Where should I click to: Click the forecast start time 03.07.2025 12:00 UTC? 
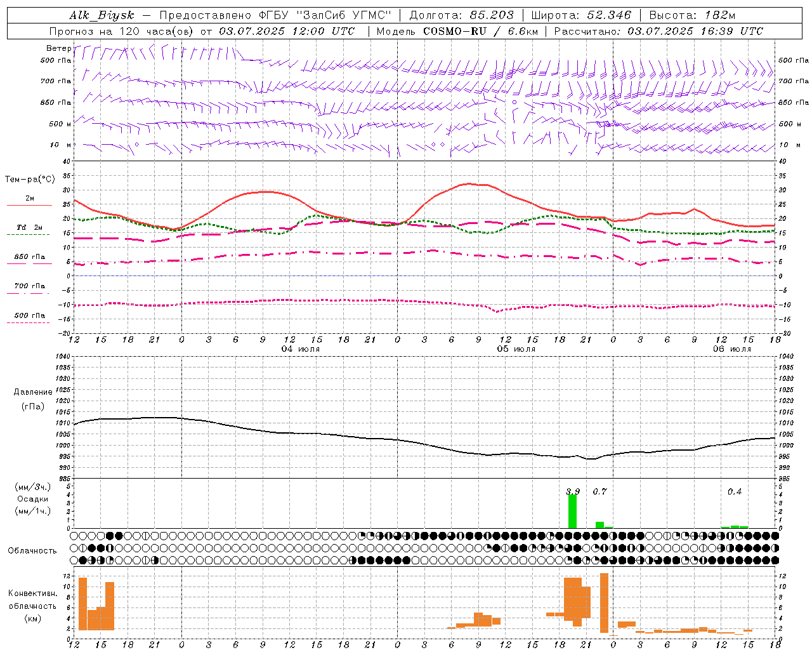(287, 31)
